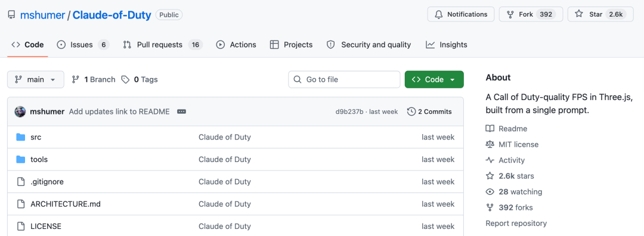Click the fork count badge 392
The width and height of the screenshot is (644, 236).
coord(546,14)
